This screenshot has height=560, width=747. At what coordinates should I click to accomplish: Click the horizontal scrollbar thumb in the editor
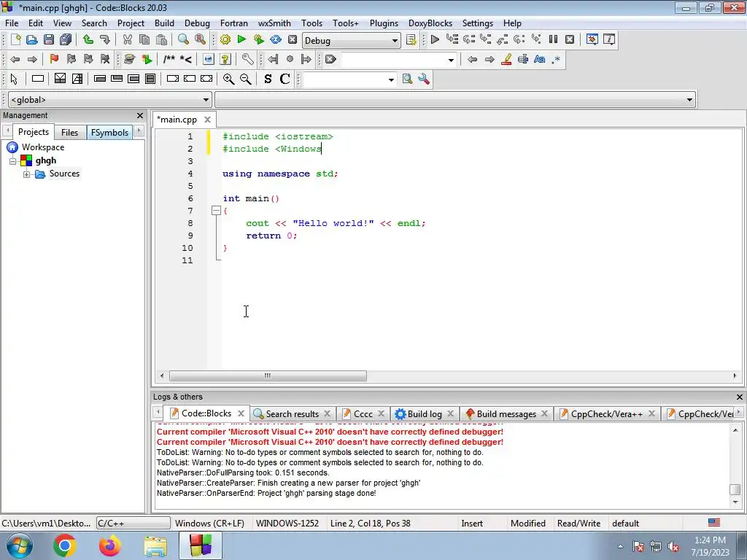click(x=268, y=376)
